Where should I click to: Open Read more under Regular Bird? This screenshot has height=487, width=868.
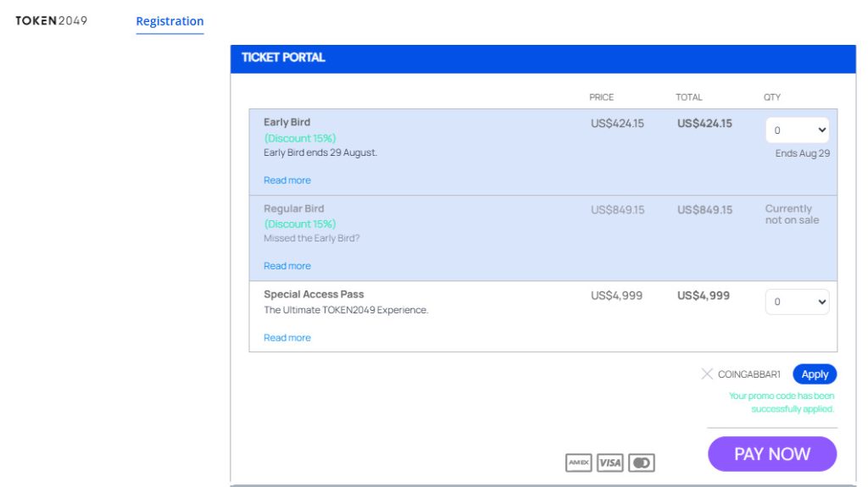click(x=287, y=266)
